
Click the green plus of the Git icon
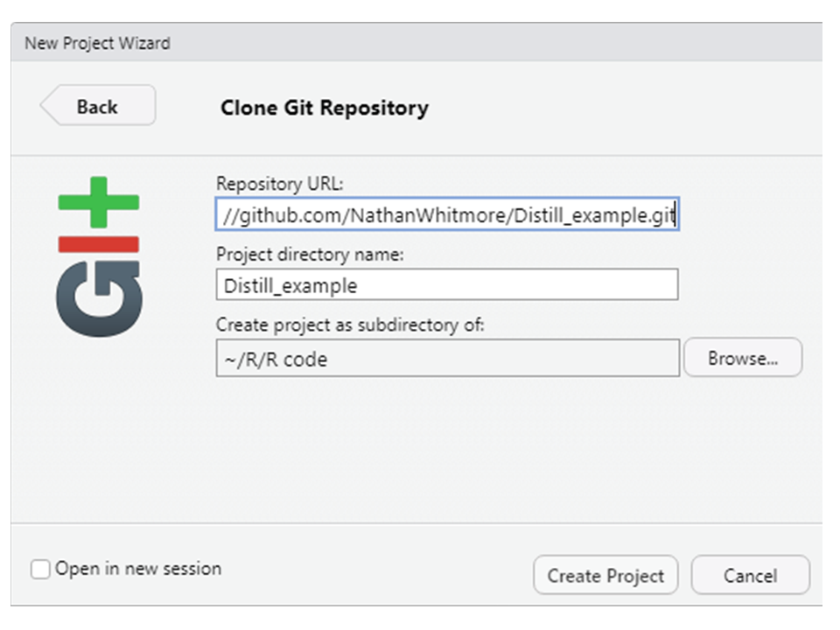[99, 202]
